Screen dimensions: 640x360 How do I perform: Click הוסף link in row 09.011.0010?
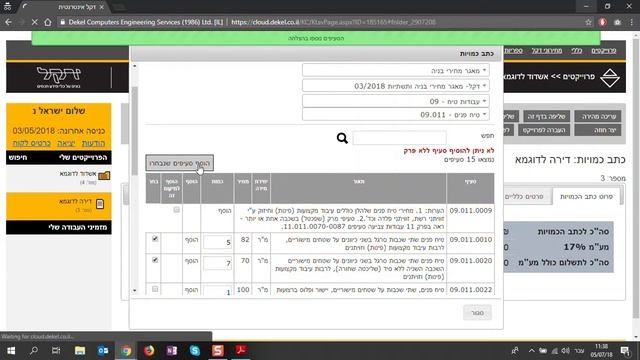coord(191,240)
